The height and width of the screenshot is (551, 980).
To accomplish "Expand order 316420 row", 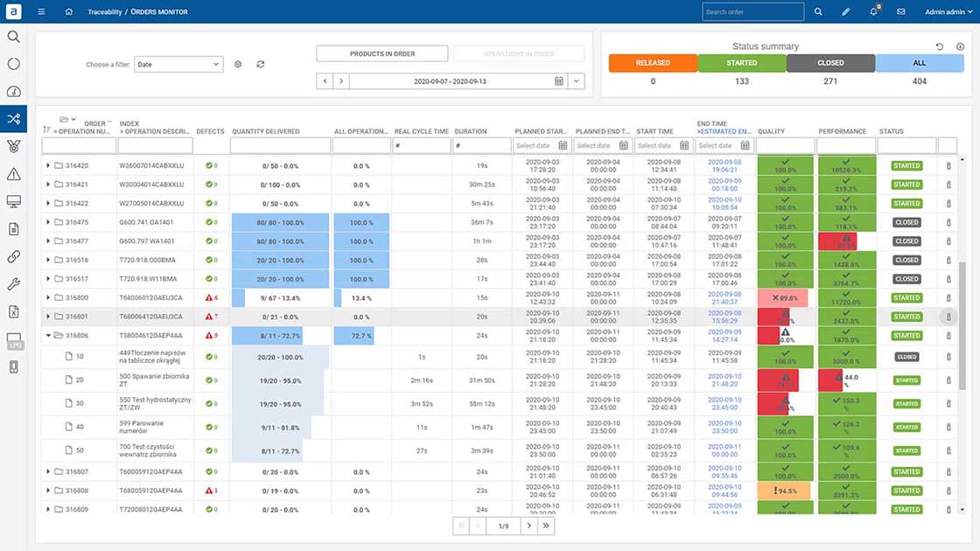I will (x=48, y=165).
